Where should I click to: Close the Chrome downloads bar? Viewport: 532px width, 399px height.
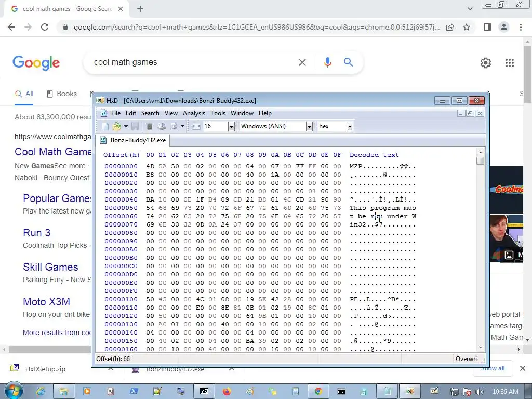[523, 368]
